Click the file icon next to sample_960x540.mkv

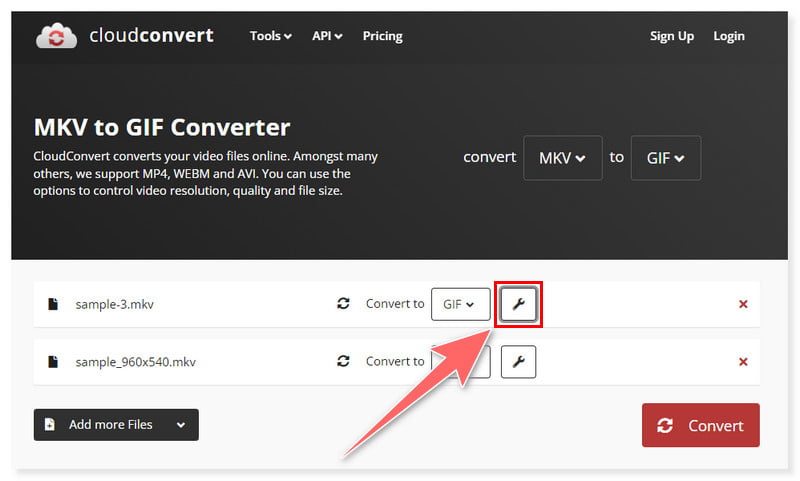(53, 362)
